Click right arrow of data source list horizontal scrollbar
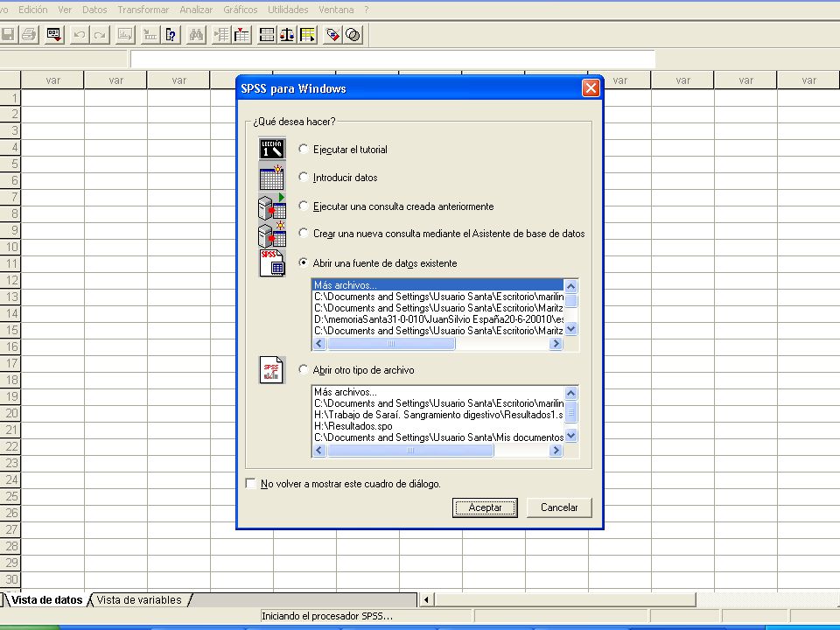The height and width of the screenshot is (630, 840). click(556, 343)
